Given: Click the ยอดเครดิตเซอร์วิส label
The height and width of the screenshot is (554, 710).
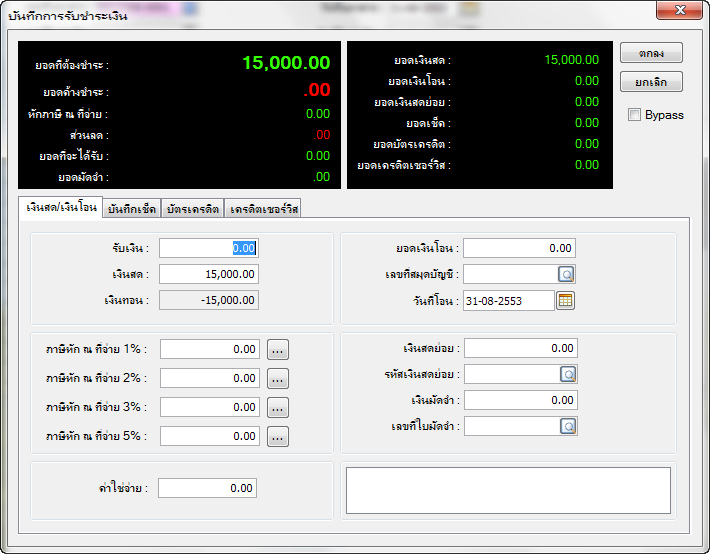Looking at the screenshot, I should pos(404,165).
